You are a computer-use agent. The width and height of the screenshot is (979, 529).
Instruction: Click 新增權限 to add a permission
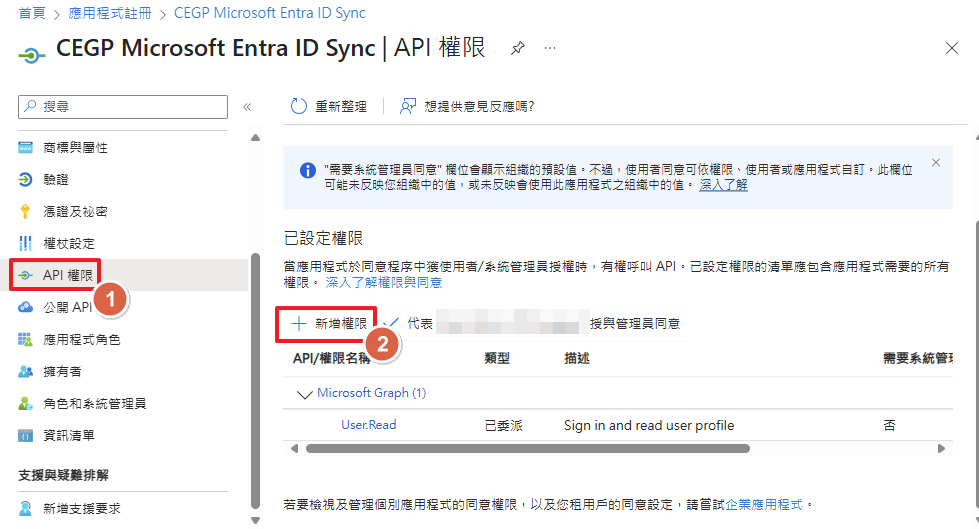click(329, 323)
